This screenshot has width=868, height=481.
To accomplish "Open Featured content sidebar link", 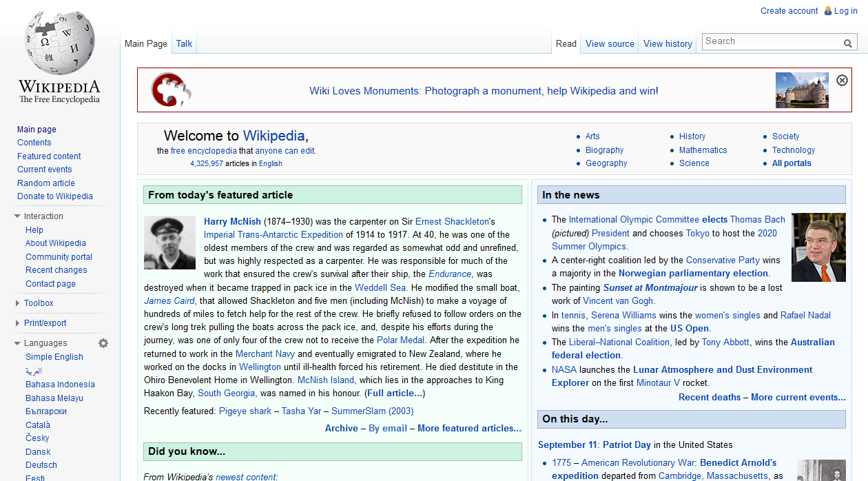I will 49,156.
